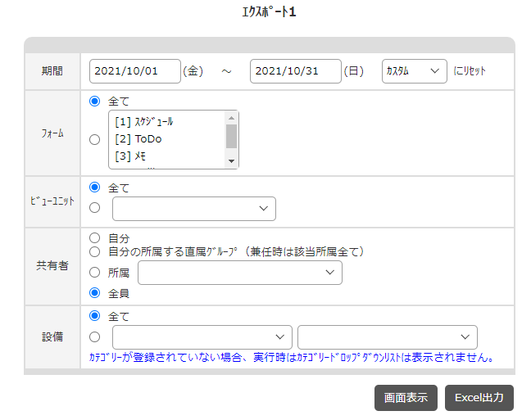Select the 全て radio for フォーム

pos(94,102)
